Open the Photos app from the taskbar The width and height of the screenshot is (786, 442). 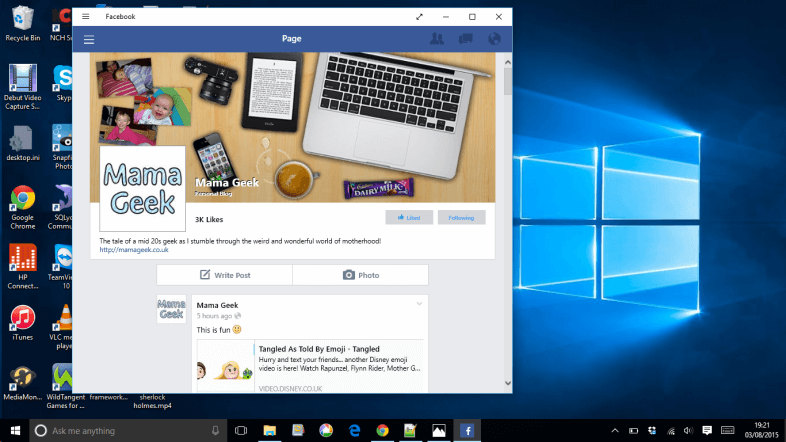pos(439,430)
